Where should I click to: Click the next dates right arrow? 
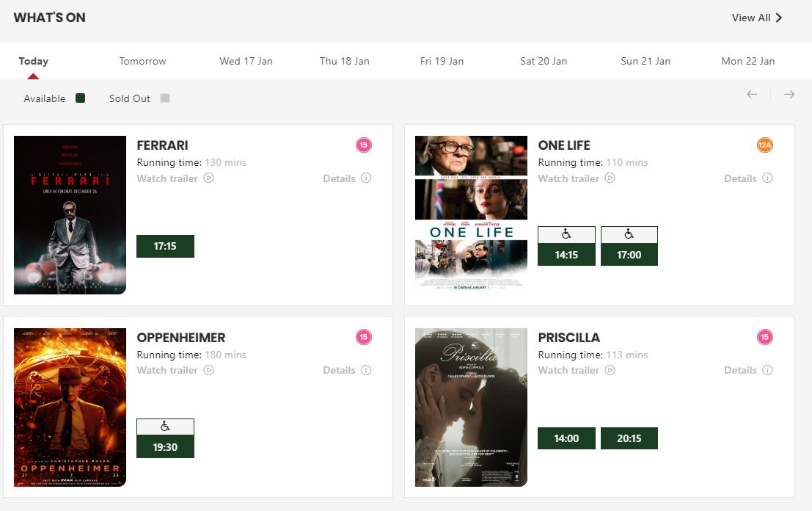(x=789, y=95)
